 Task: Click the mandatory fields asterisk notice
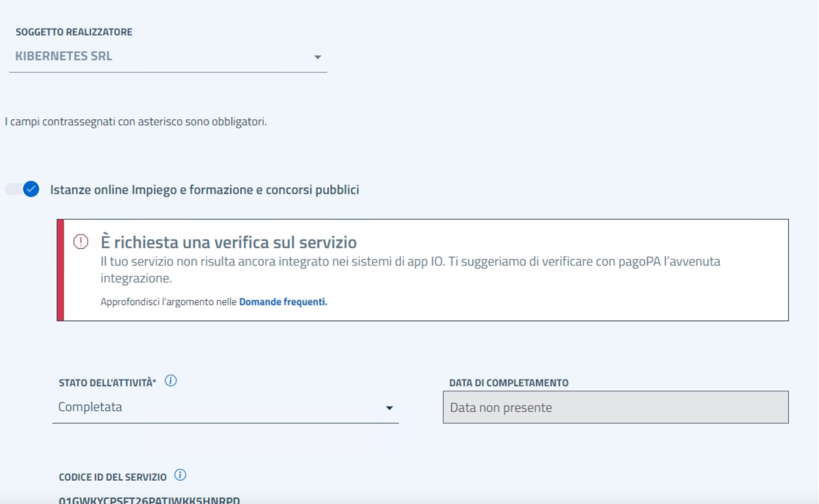pyautogui.click(x=136, y=122)
